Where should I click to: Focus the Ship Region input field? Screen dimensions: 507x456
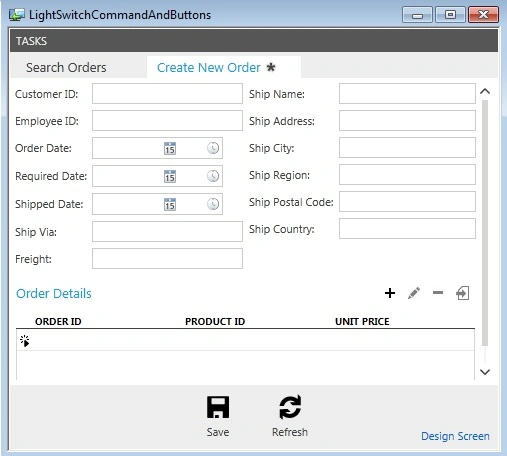point(407,174)
